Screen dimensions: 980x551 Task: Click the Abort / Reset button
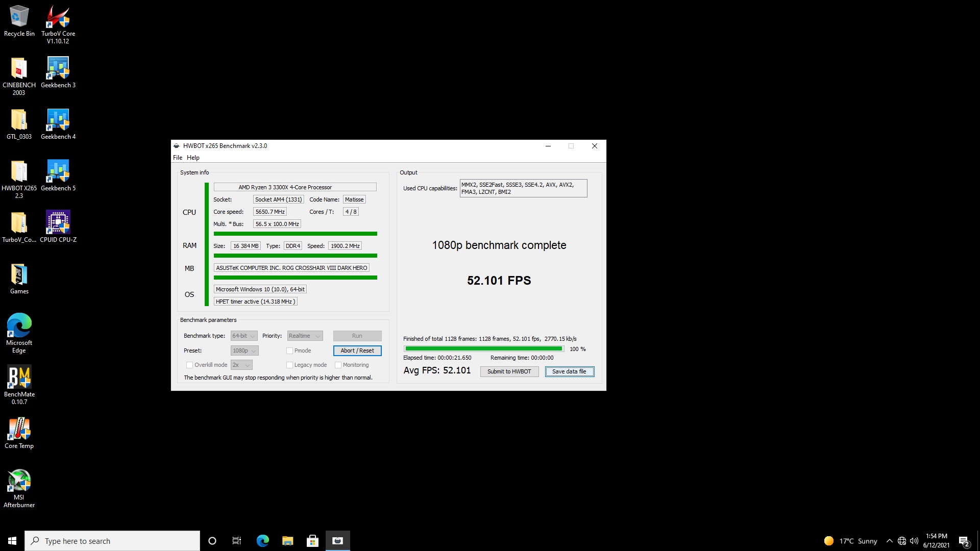(357, 350)
